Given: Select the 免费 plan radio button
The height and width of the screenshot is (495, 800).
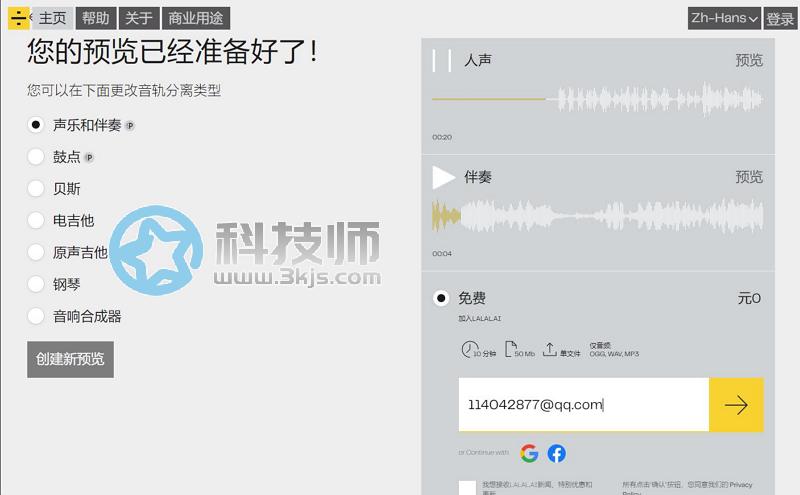Looking at the screenshot, I should (x=441, y=298).
